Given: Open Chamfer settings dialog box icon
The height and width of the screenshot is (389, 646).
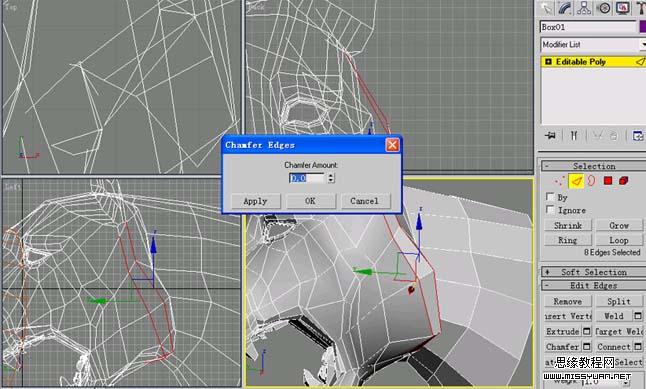Looking at the screenshot, I should [x=587, y=347].
